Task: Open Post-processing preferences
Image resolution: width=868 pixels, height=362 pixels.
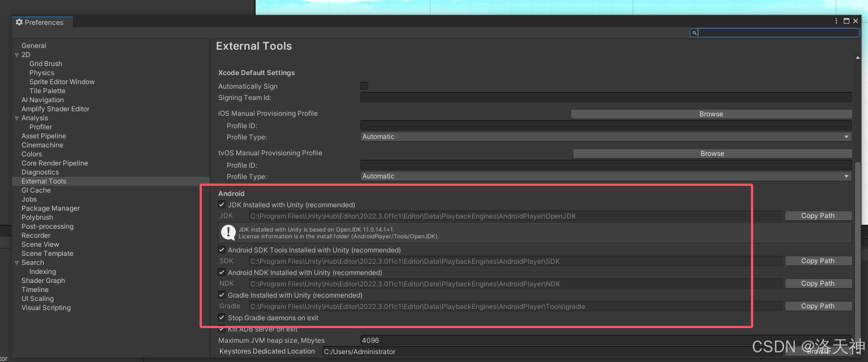Action: click(x=47, y=226)
